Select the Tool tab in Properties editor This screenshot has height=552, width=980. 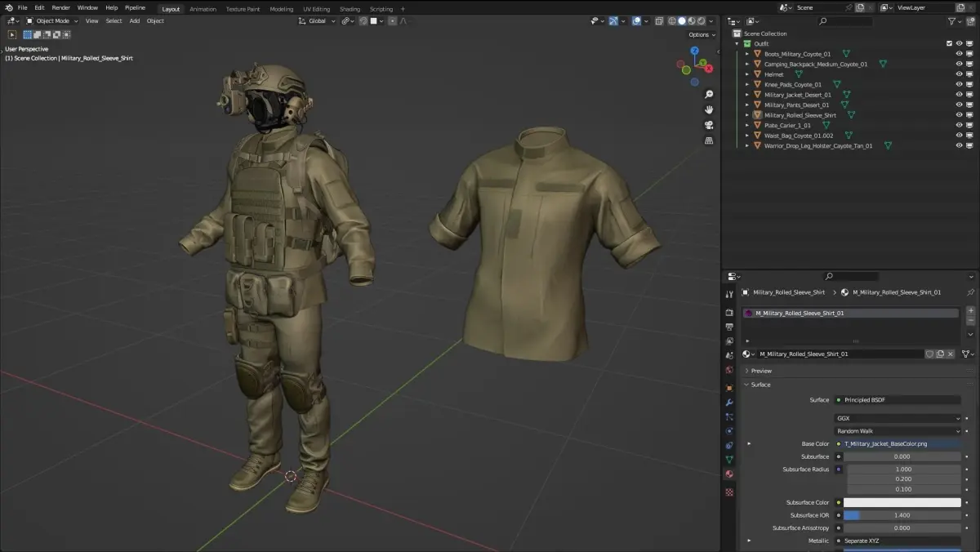729,294
